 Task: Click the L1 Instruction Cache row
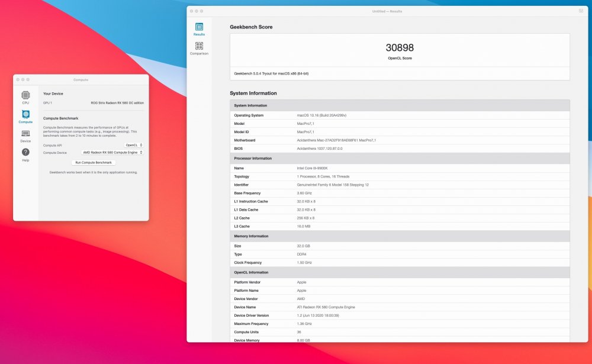point(400,201)
